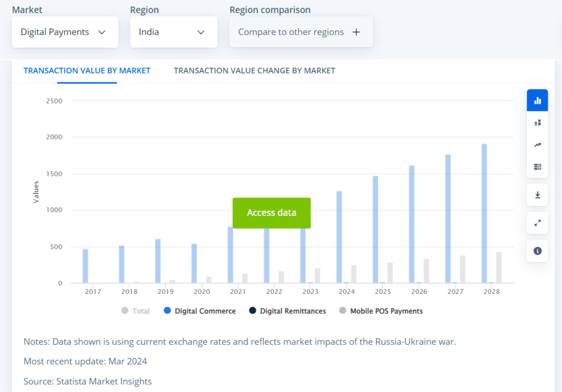The image size is (562, 392).
Task: Toggle the Digital Remittances legend series
Action: 288,311
